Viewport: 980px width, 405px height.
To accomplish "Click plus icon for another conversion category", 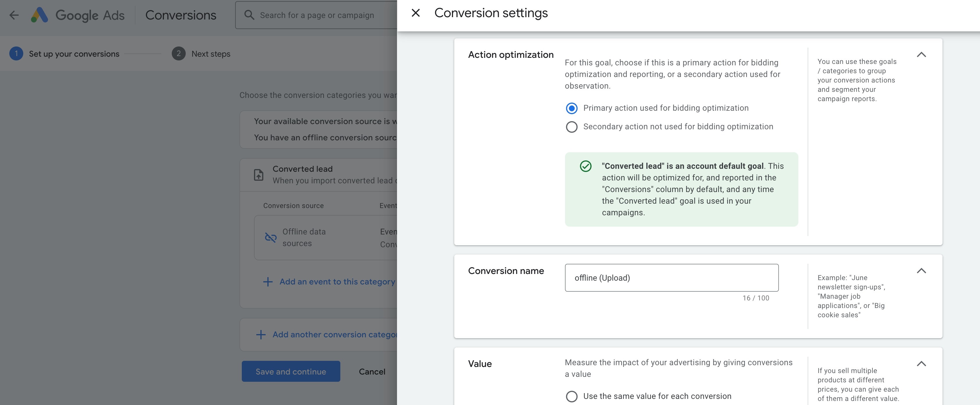I will pyautogui.click(x=261, y=335).
